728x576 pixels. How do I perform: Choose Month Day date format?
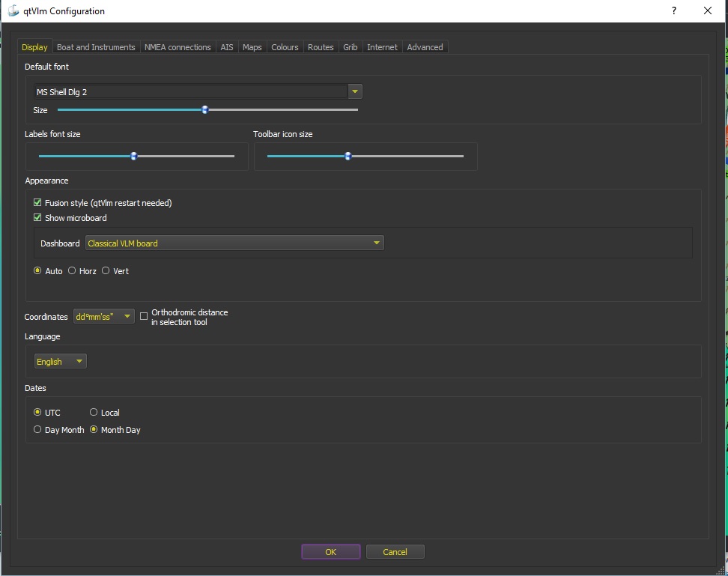point(94,429)
